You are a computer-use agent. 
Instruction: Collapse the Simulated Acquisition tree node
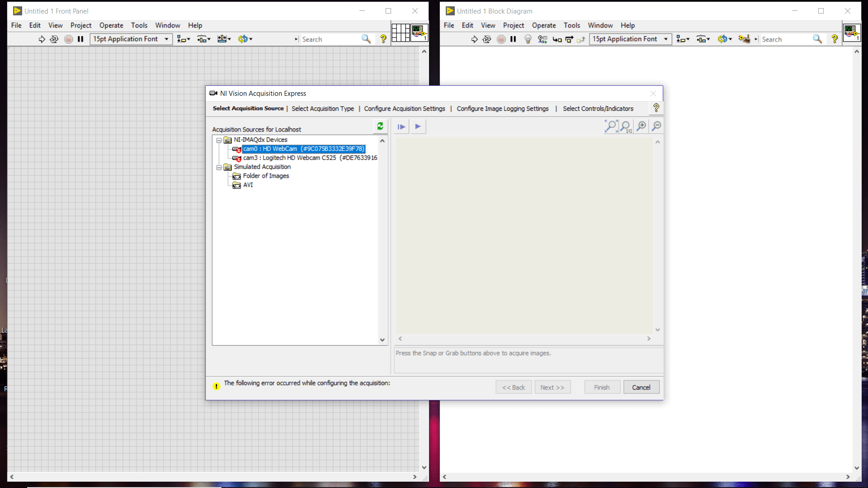point(219,168)
